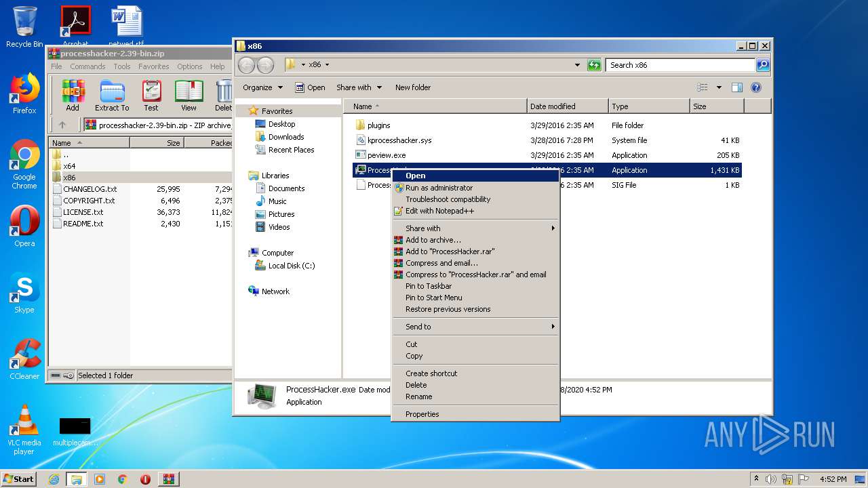The image size is (868, 488).
Task: Select the Google Chrome desktop shortcut
Action: tap(24, 165)
